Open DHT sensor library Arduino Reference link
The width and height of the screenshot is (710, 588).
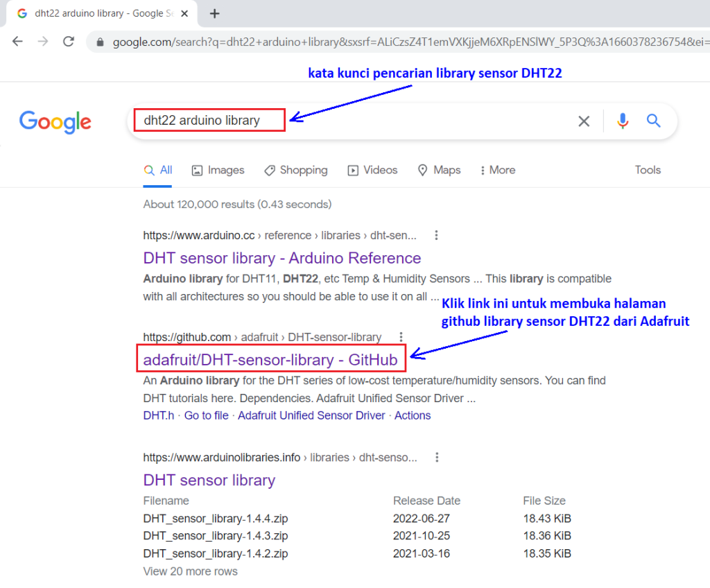point(282,258)
